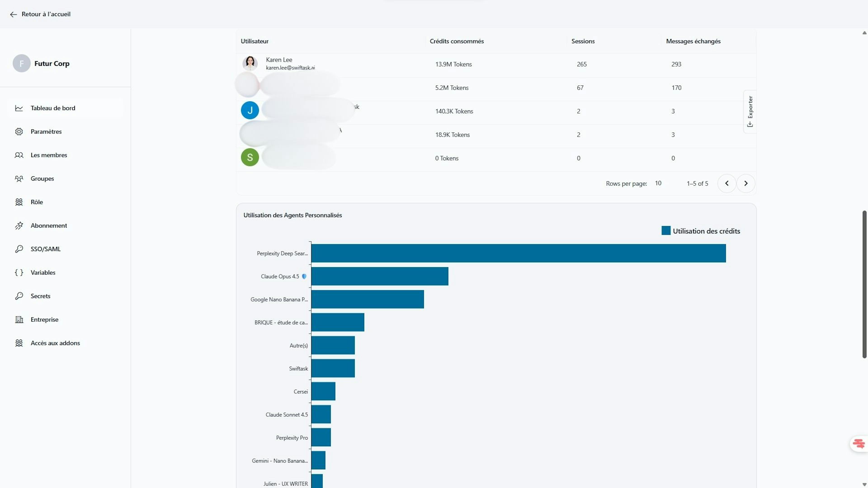
Task: Open Accès aux addons in the sidebar
Action: point(55,343)
